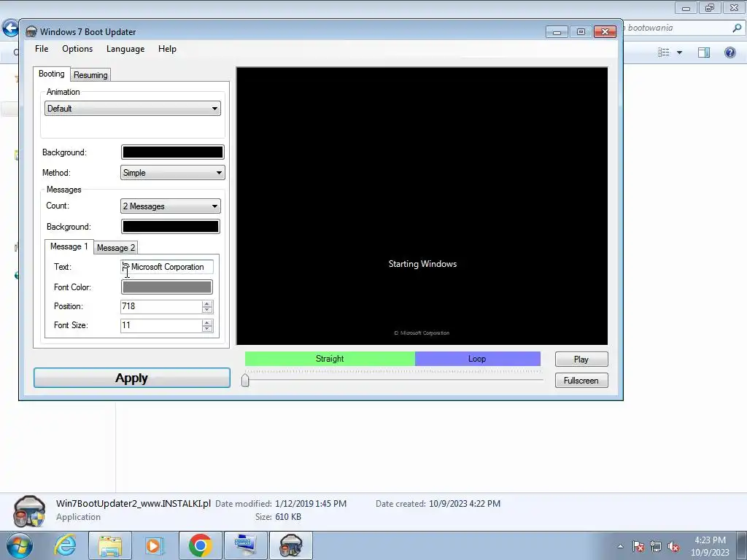Open the File menu

[42, 49]
